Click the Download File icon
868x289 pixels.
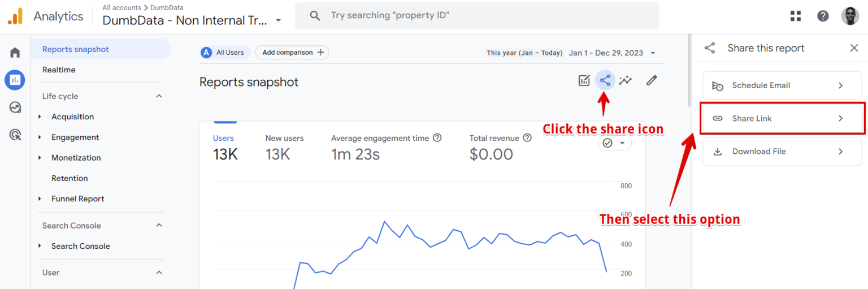[x=718, y=152]
